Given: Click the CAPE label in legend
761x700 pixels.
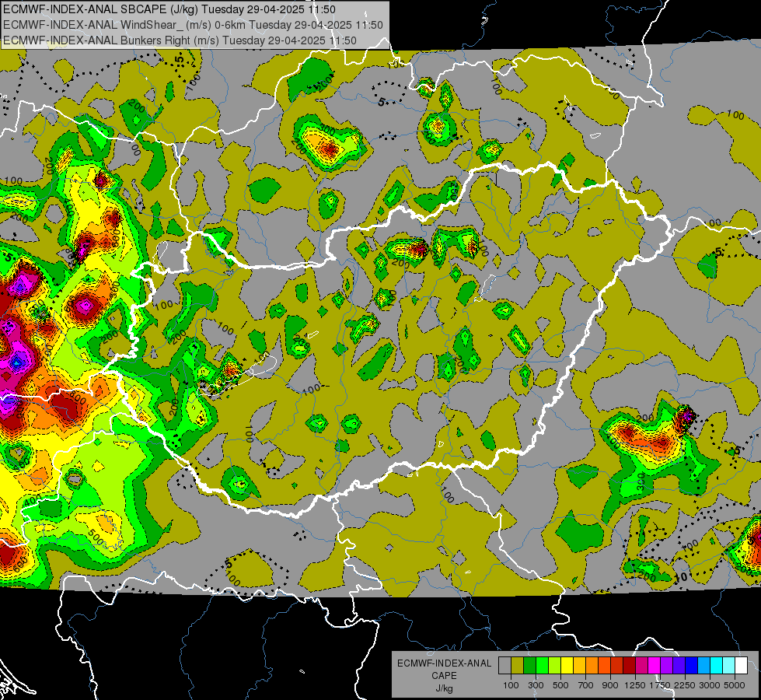Looking at the screenshot, I should pos(444,676).
